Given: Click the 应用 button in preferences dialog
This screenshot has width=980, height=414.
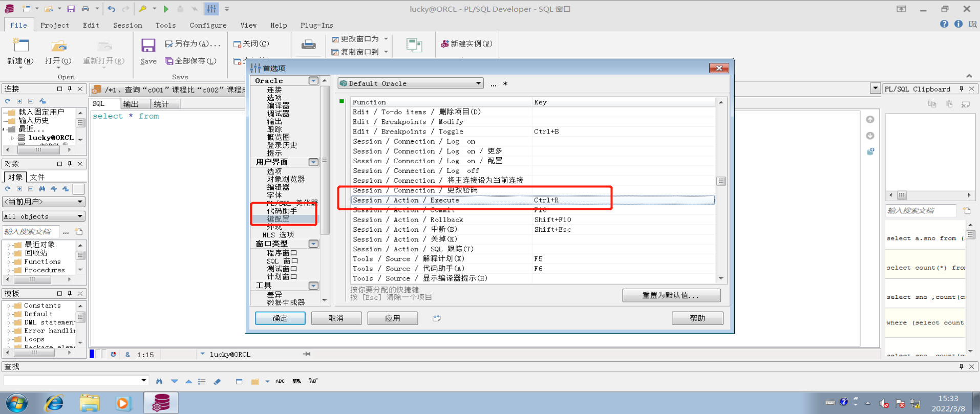Looking at the screenshot, I should pyautogui.click(x=393, y=318).
